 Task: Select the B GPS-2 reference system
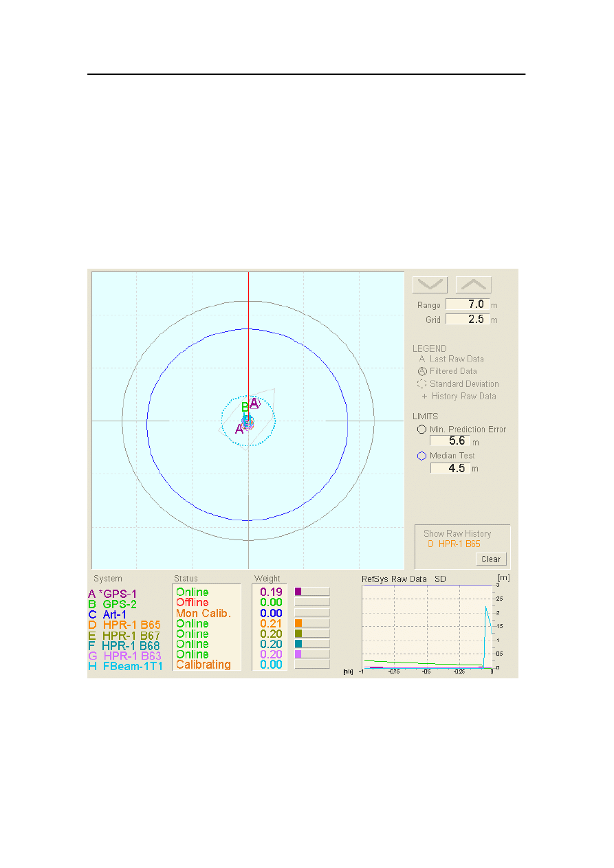(x=113, y=604)
